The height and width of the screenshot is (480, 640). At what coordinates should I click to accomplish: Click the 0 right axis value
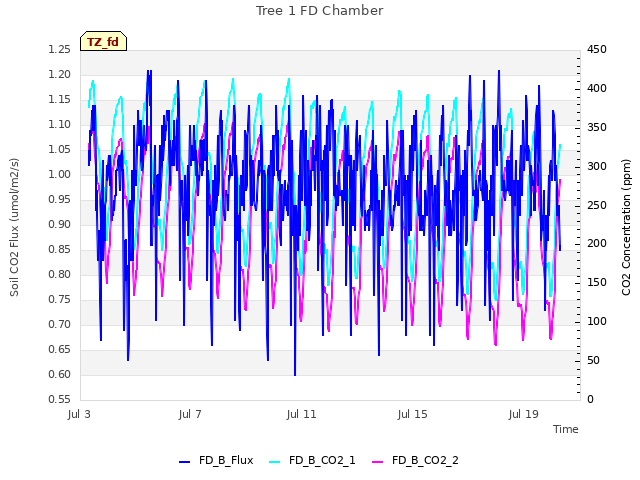coord(590,399)
